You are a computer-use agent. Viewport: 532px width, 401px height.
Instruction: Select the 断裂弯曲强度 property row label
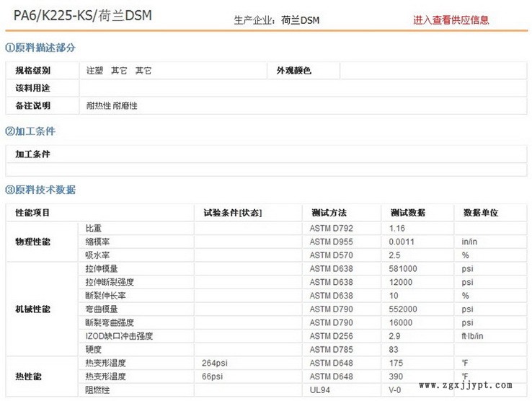pos(110,322)
